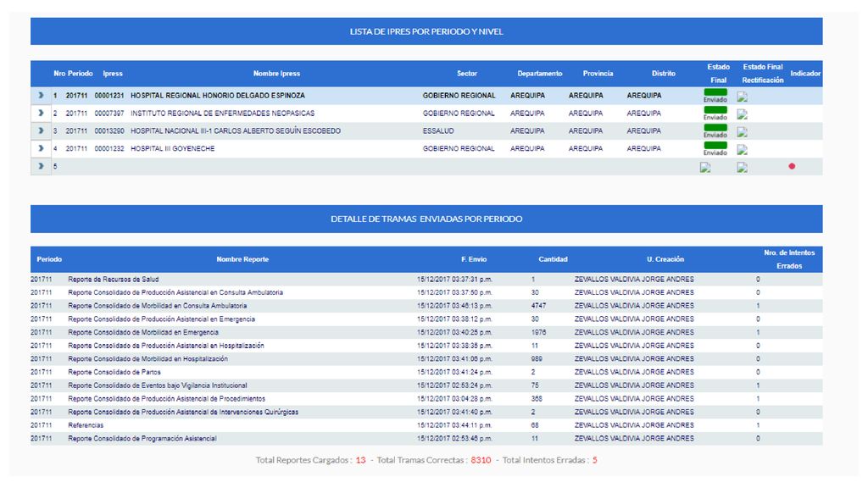Click green Enviado status for ipress 00007397
This screenshot has height=488, width=868.
pos(715,114)
